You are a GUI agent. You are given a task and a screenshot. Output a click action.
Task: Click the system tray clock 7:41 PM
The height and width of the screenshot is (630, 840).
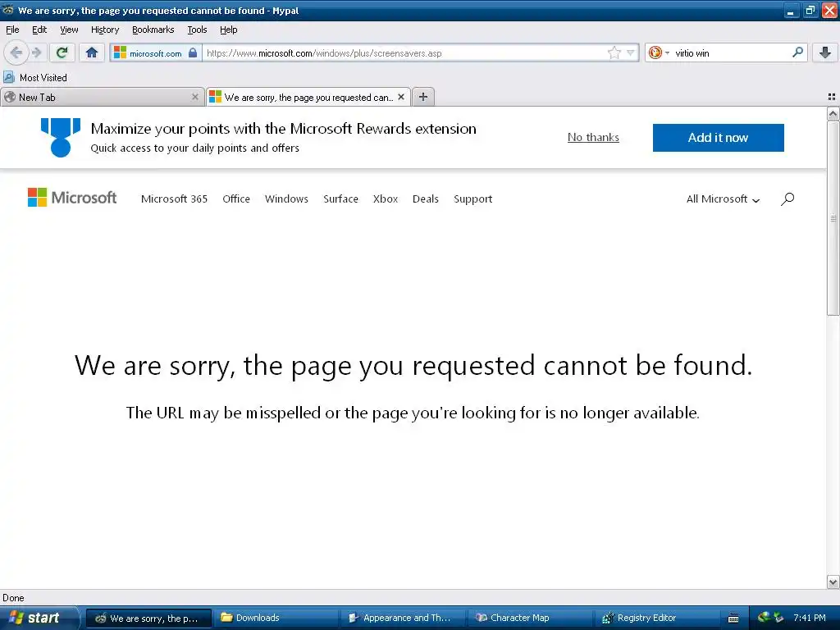click(x=810, y=618)
